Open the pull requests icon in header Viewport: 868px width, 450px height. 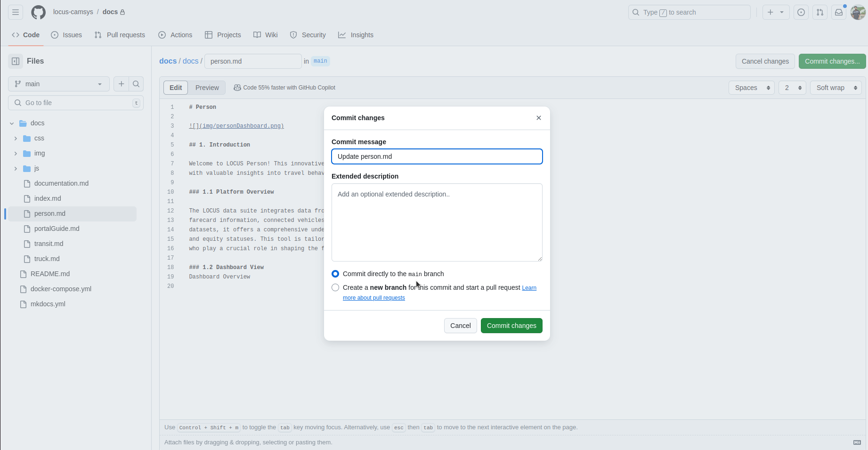click(x=820, y=12)
